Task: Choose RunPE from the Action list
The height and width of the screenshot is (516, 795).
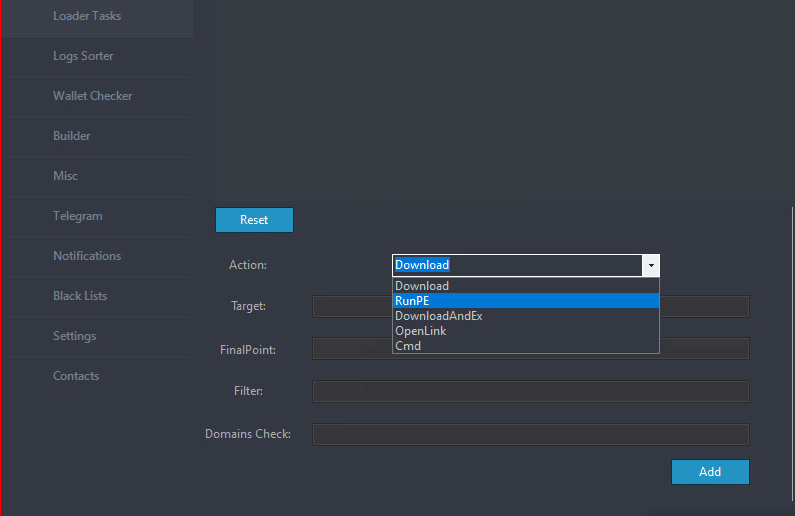Action: click(x=526, y=301)
